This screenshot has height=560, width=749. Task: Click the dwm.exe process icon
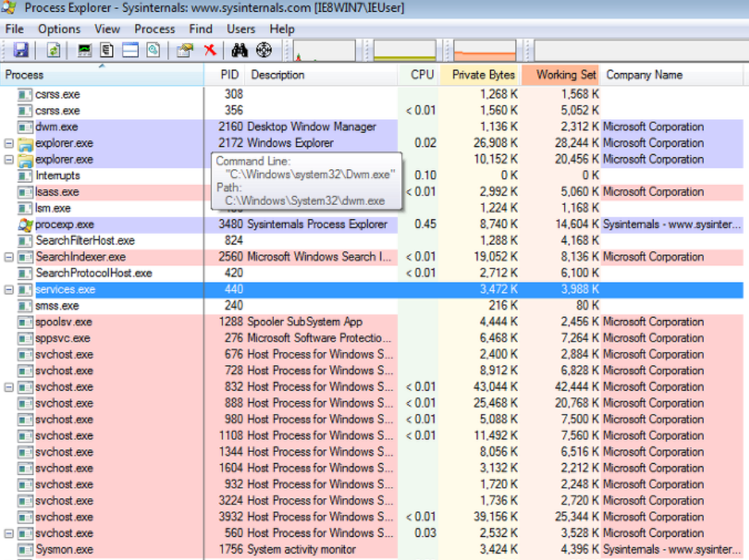click(x=25, y=127)
